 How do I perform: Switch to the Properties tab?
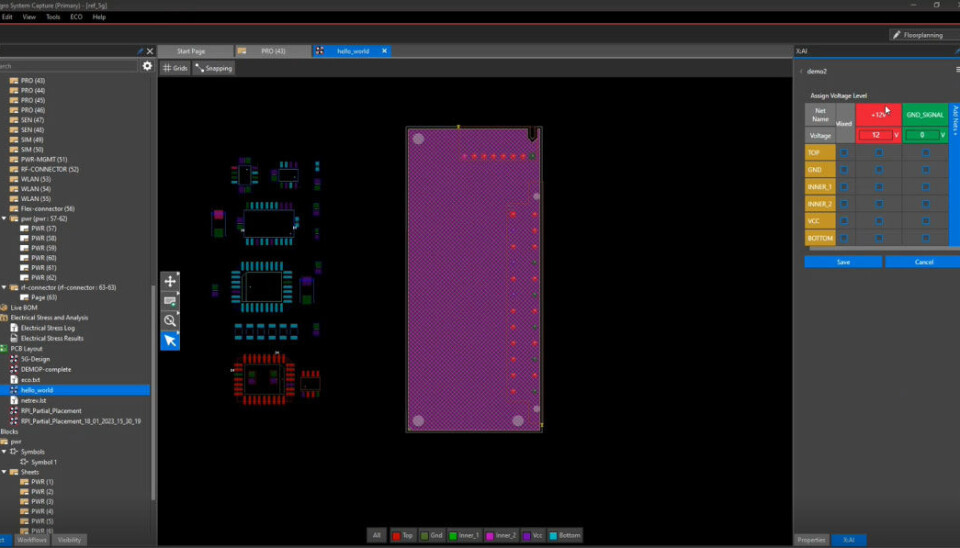pyautogui.click(x=811, y=540)
